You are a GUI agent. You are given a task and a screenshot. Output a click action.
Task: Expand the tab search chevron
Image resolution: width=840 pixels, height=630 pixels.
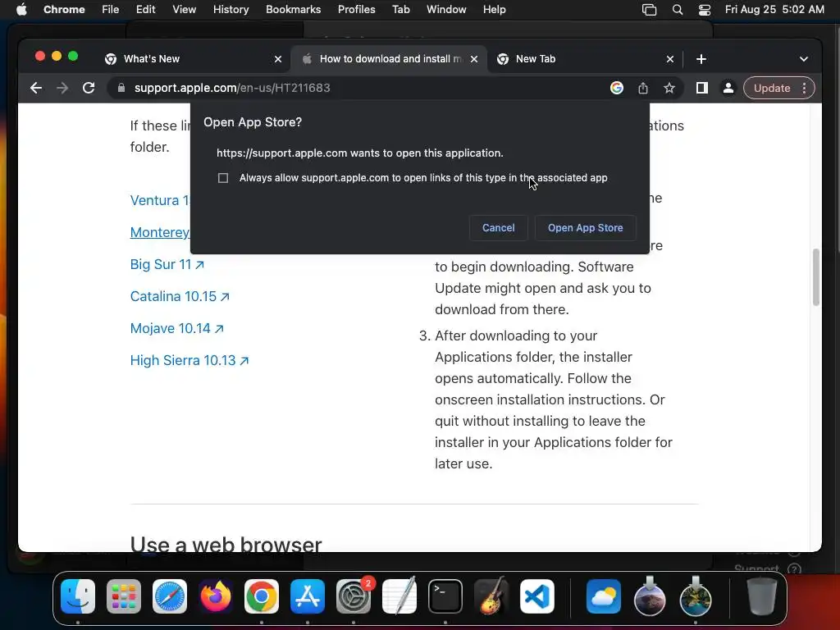(x=804, y=59)
